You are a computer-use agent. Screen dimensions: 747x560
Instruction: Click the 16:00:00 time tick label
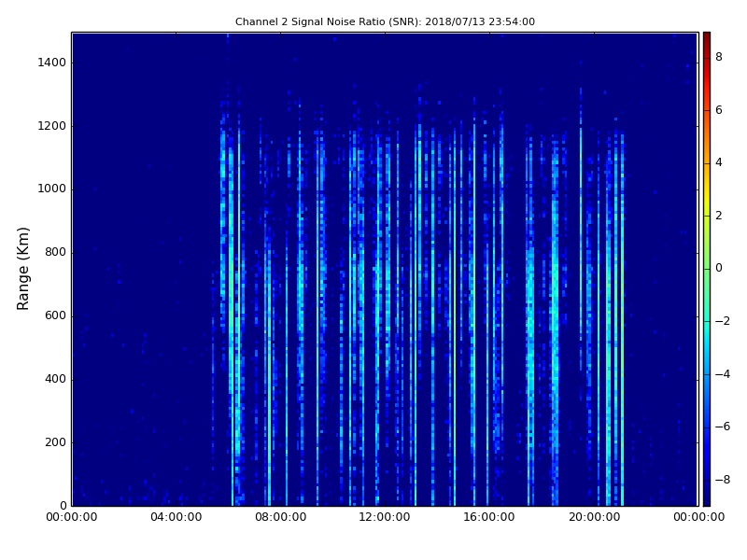[x=489, y=517]
